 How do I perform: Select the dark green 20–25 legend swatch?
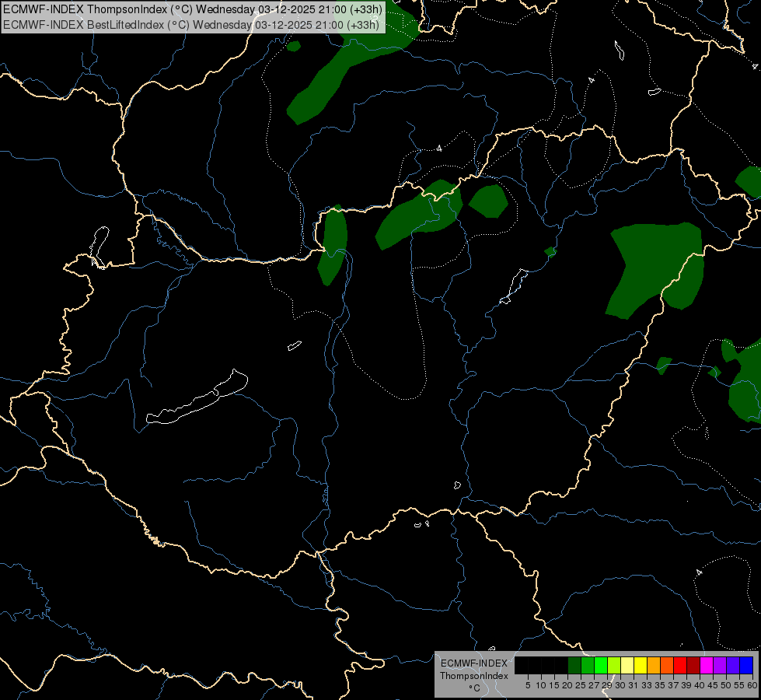point(574,665)
